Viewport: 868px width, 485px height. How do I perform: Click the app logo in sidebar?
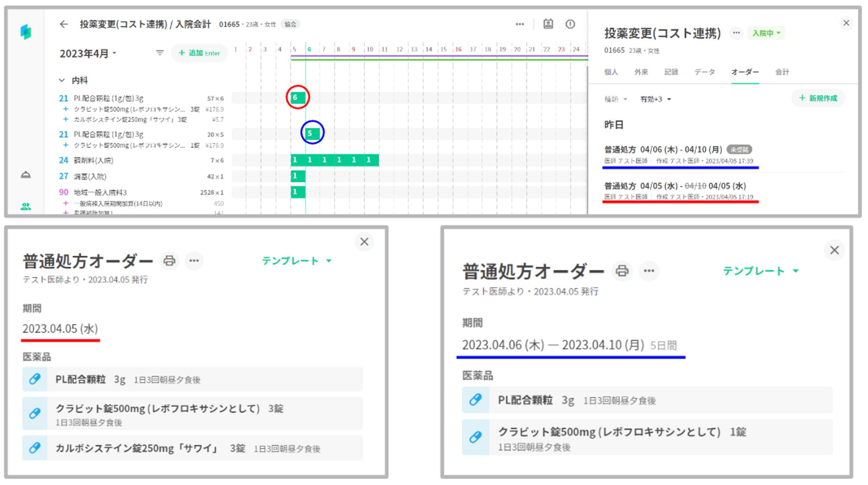[x=26, y=31]
